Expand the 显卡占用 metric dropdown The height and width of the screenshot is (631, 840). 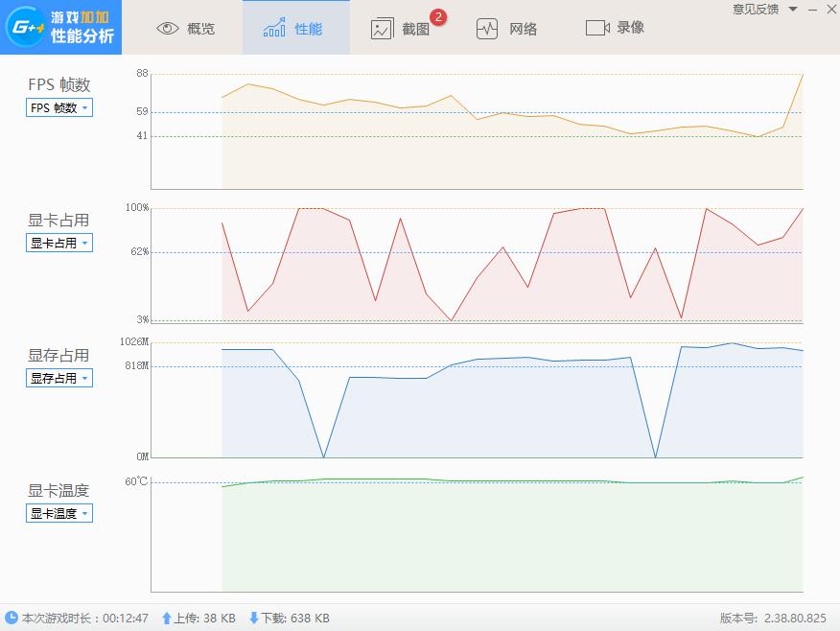tap(59, 244)
